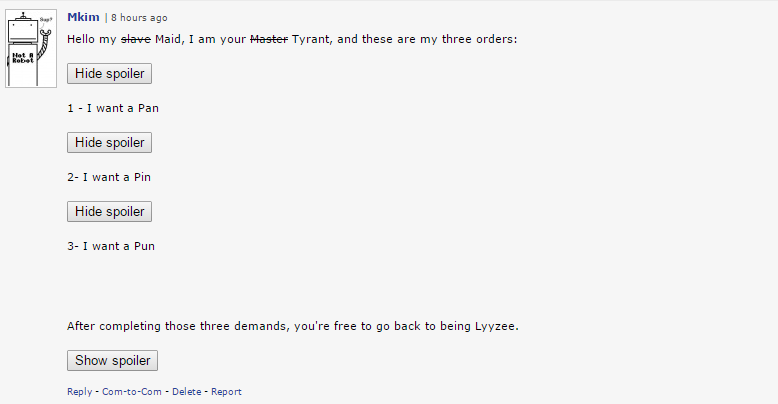
Task: Click the name 'Lyyzee' in the comment
Action: (496, 326)
